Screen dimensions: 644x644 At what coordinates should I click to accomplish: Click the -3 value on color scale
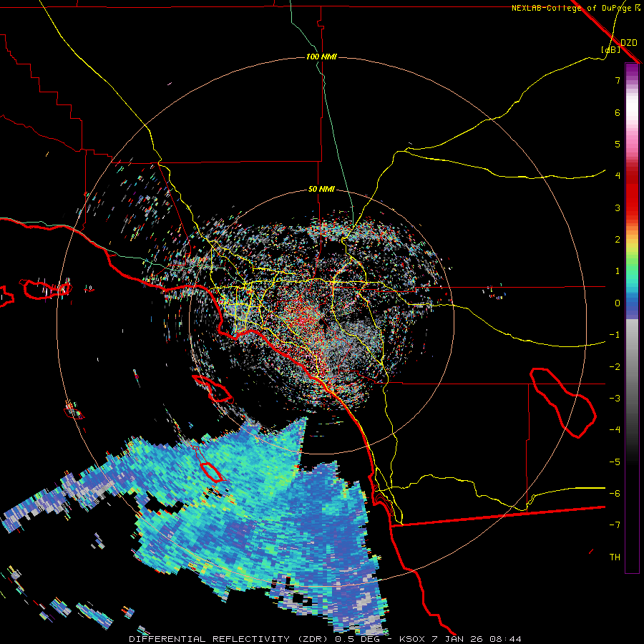[615, 399]
